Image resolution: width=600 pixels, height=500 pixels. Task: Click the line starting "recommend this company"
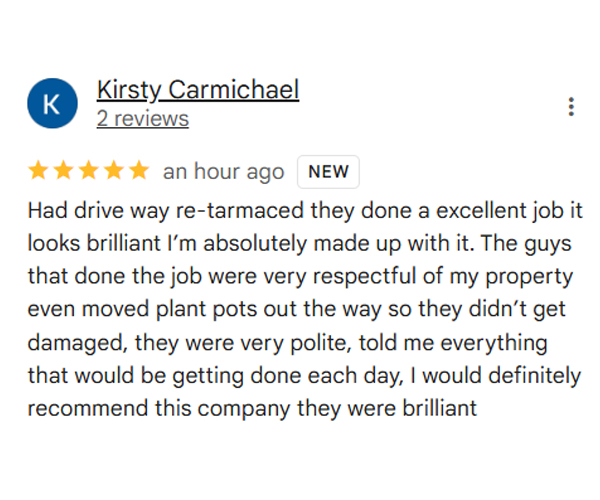(252, 409)
